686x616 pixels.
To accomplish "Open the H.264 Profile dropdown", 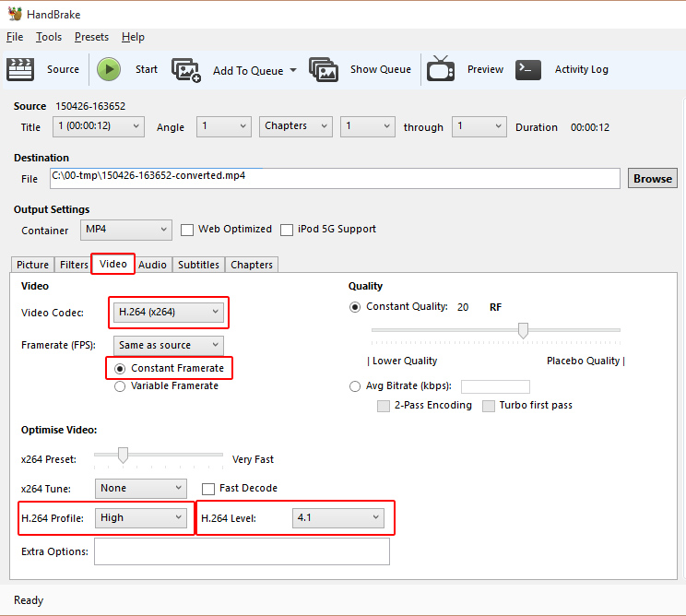I will pyautogui.click(x=141, y=518).
